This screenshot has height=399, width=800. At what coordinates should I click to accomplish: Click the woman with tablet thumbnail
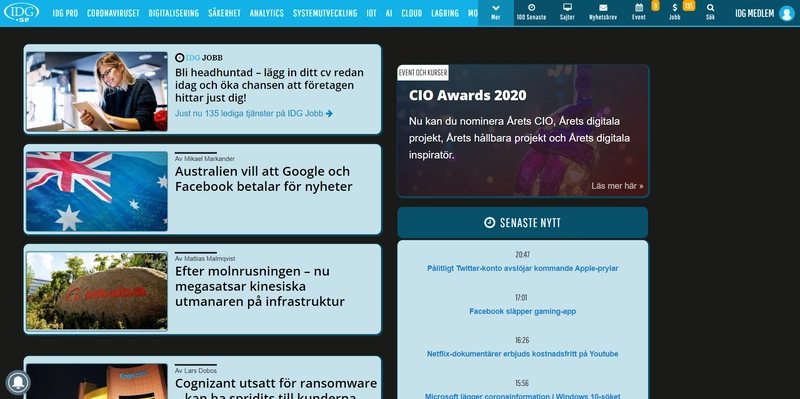97,91
